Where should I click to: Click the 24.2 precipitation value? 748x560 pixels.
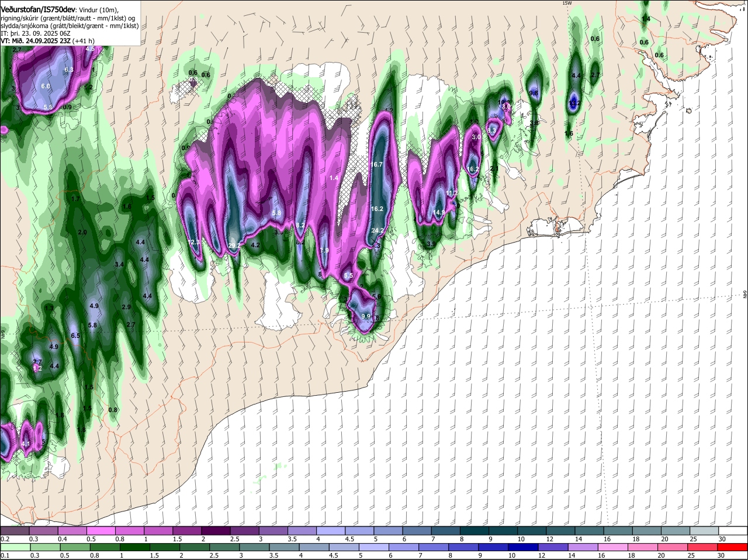(378, 231)
